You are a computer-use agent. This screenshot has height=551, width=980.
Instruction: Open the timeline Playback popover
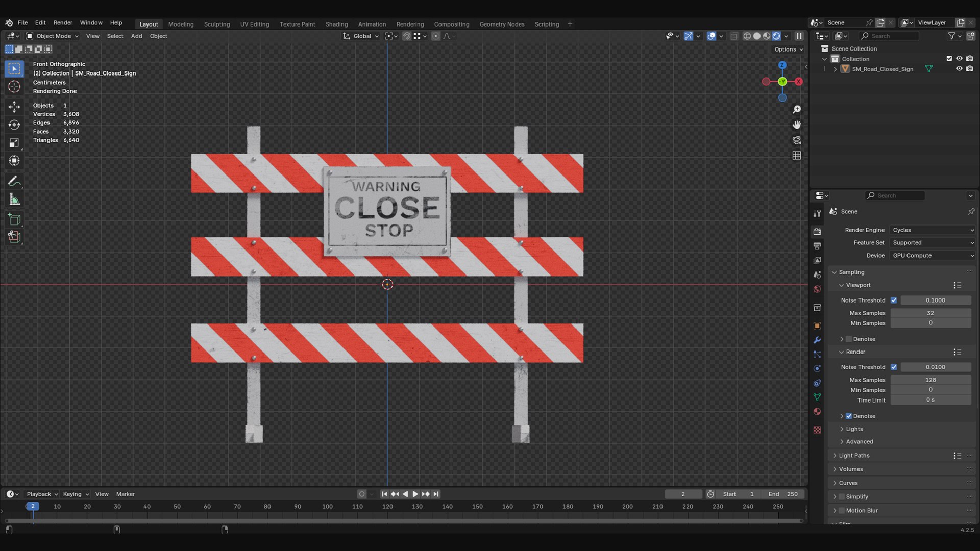[x=42, y=494]
